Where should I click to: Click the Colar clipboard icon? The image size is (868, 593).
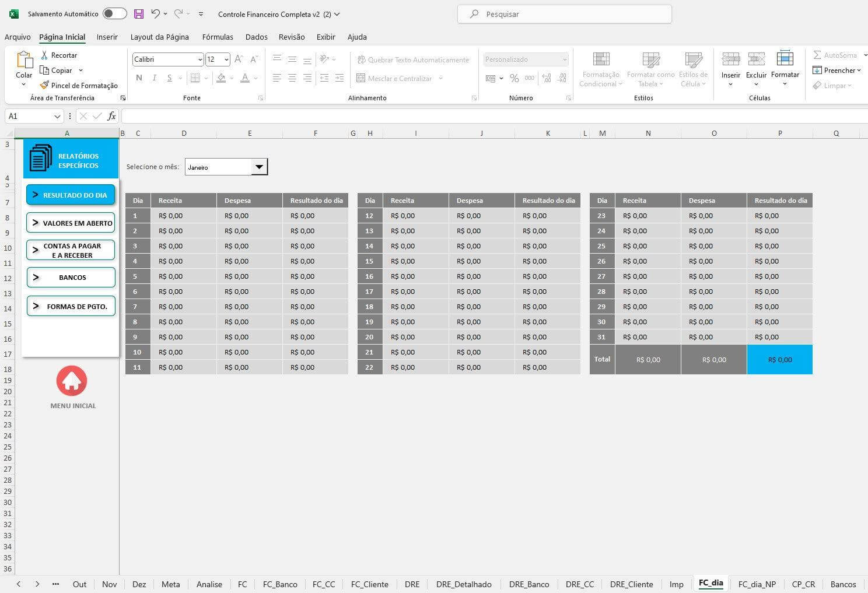pyautogui.click(x=24, y=61)
